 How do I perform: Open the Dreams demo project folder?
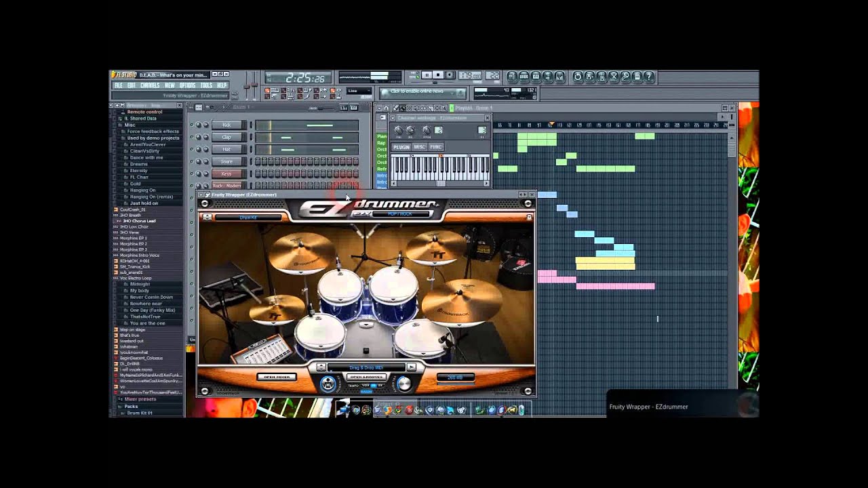139,163
